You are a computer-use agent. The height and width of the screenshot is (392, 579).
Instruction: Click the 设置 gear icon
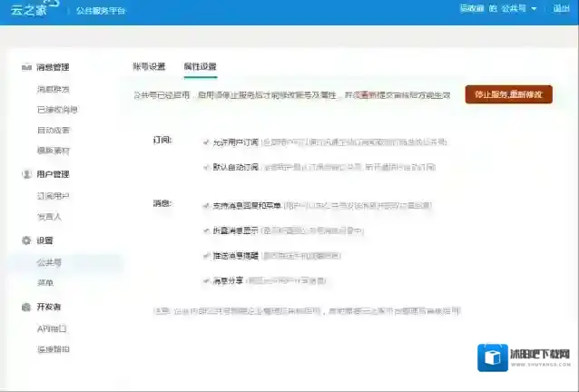pyautogui.click(x=26, y=240)
